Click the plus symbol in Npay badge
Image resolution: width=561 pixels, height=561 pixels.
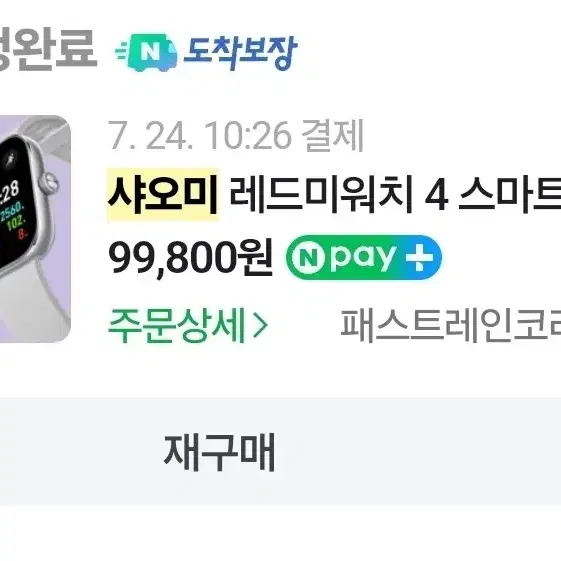coord(419,257)
